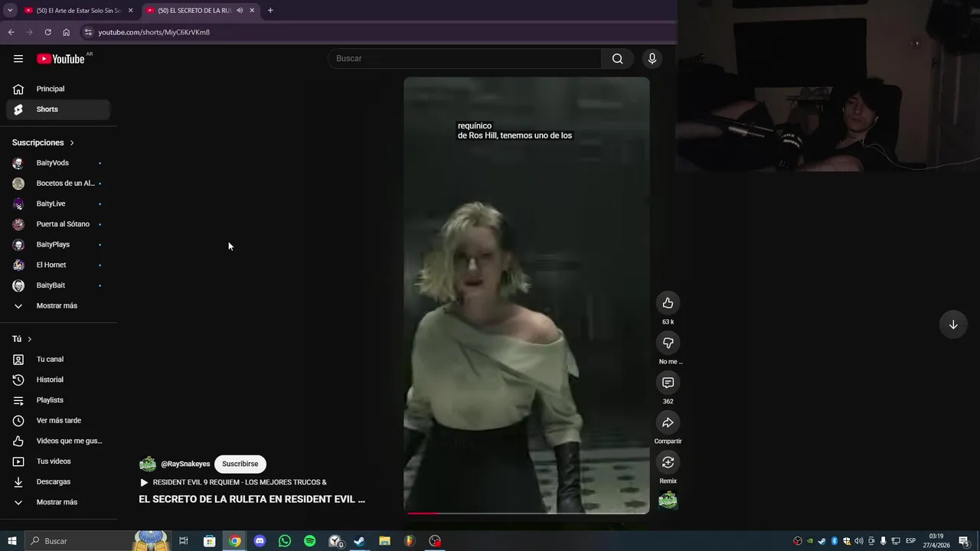
Task: Expand the Suscripciones section
Action: pyautogui.click(x=43, y=142)
